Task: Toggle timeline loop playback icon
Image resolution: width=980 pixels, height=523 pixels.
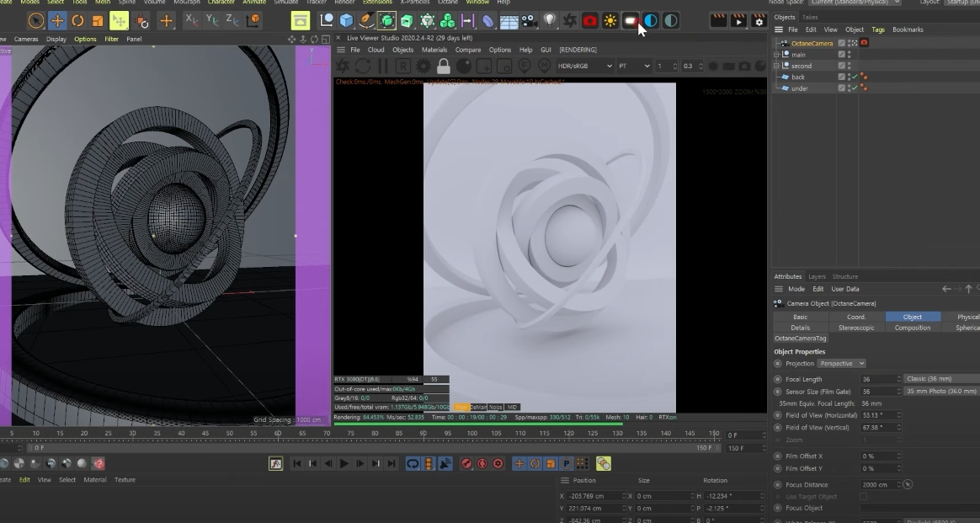Action: pos(413,464)
